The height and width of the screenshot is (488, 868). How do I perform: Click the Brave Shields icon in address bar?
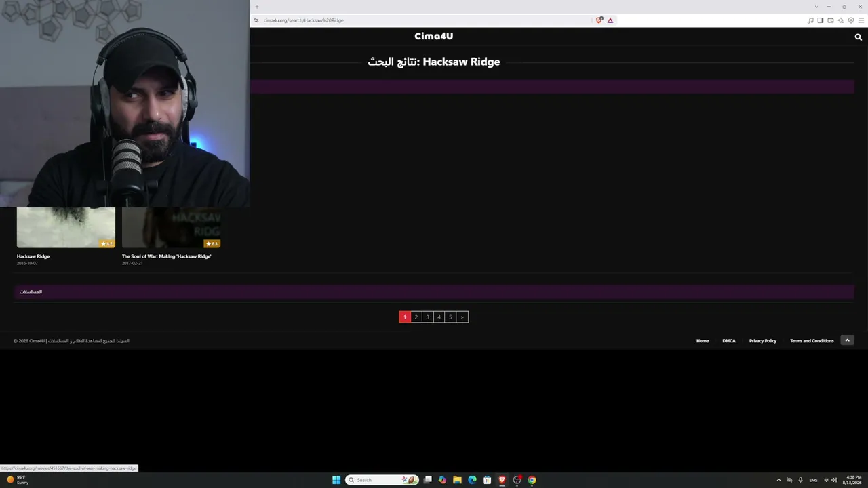pyautogui.click(x=599, y=20)
